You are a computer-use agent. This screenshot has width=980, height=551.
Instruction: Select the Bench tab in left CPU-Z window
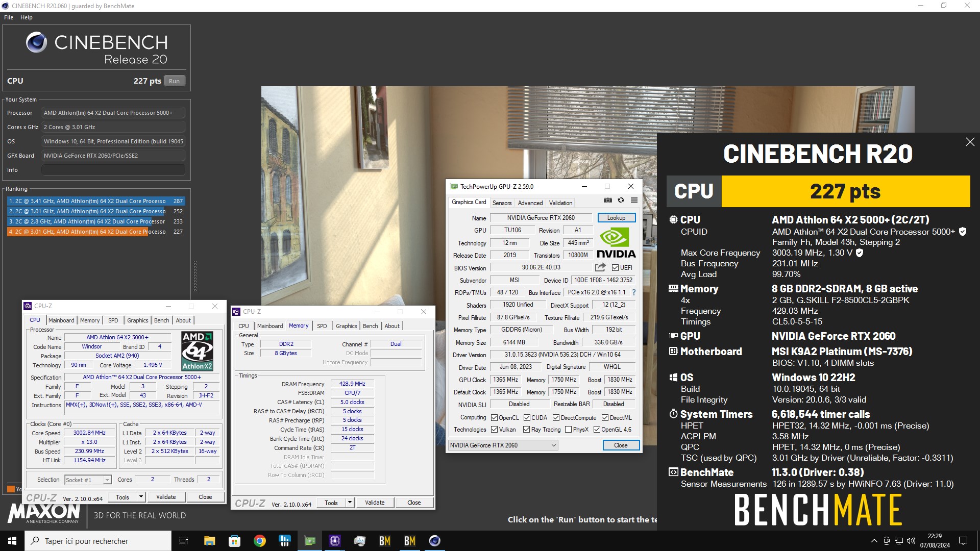[x=161, y=320]
